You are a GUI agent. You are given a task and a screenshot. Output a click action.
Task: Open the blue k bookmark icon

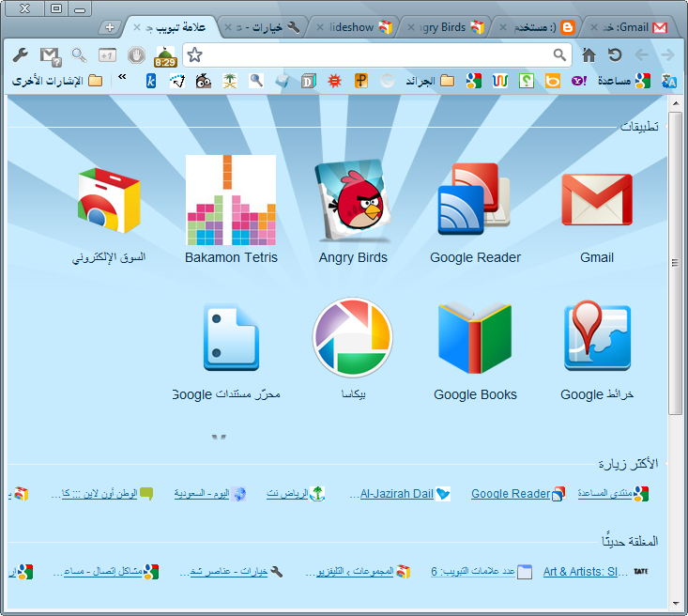click(151, 81)
